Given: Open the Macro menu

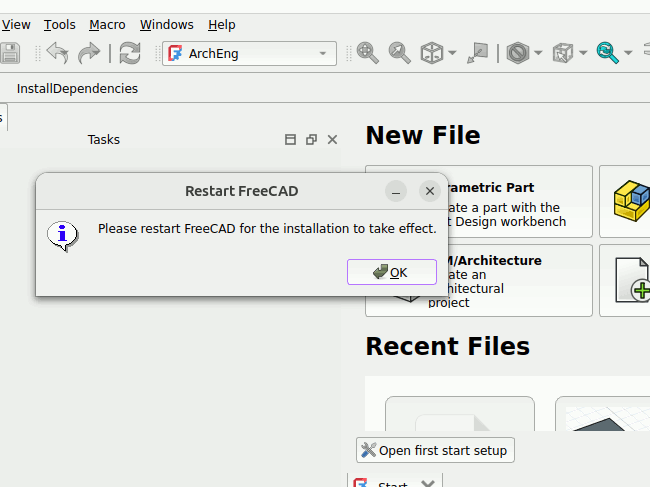Looking at the screenshot, I should [107, 24].
